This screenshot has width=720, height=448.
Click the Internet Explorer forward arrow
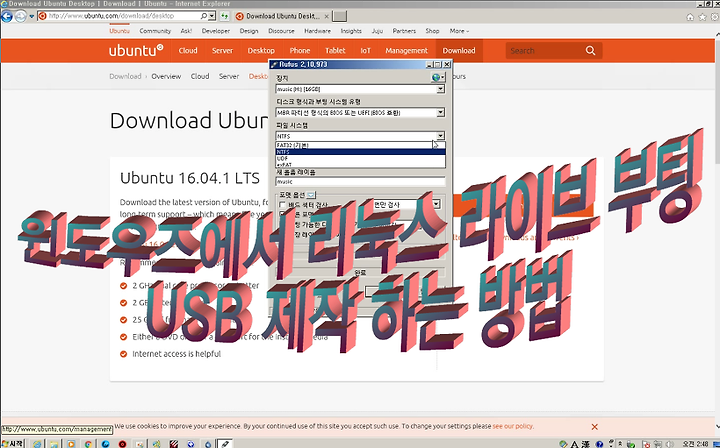pyautogui.click(x=20, y=17)
